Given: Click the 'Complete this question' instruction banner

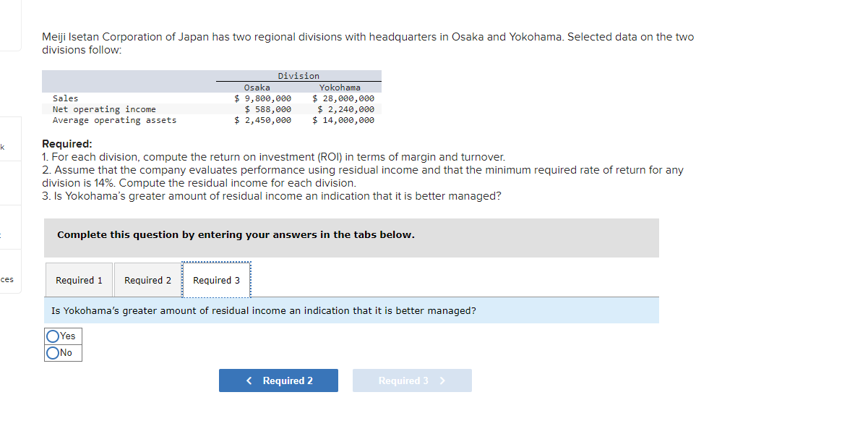Looking at the screenshot, I should (x=351, y=238).
